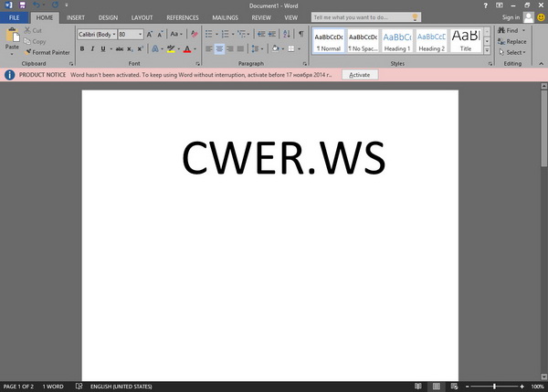Open the Select dropdown in Editing
This screenshot has height=392, width=548.
[x=512, y=52]
